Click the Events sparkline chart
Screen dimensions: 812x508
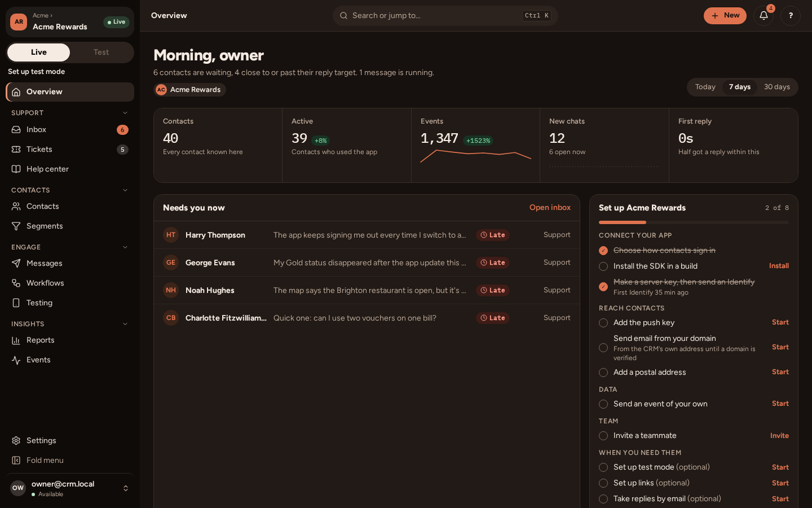[x=476, y=156]
